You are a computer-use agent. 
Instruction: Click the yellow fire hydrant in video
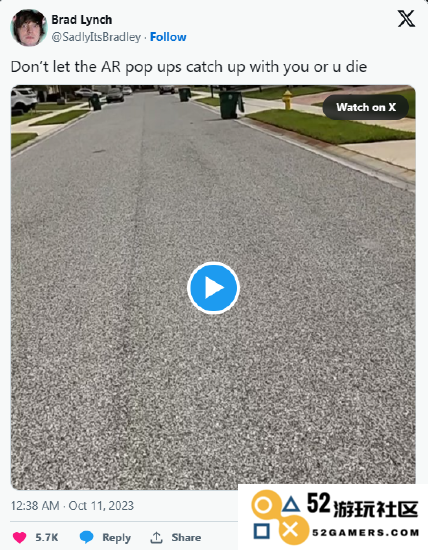point(287,100)
